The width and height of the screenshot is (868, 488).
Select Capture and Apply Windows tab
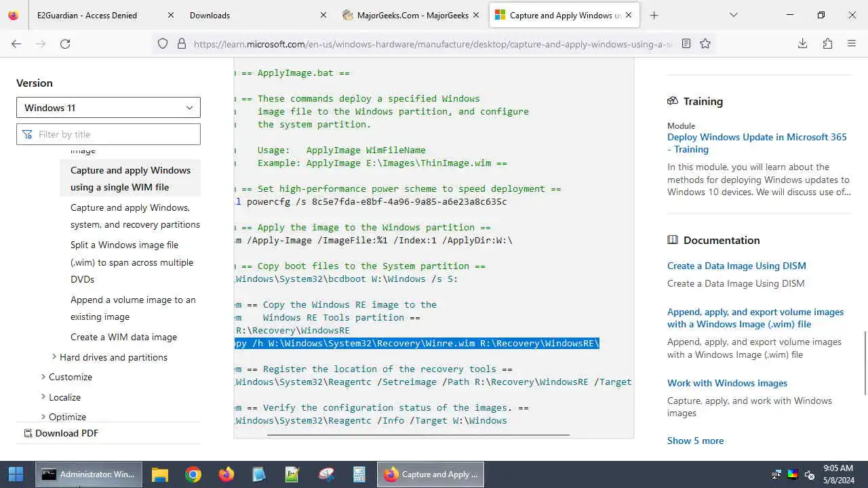pos(564,15)
